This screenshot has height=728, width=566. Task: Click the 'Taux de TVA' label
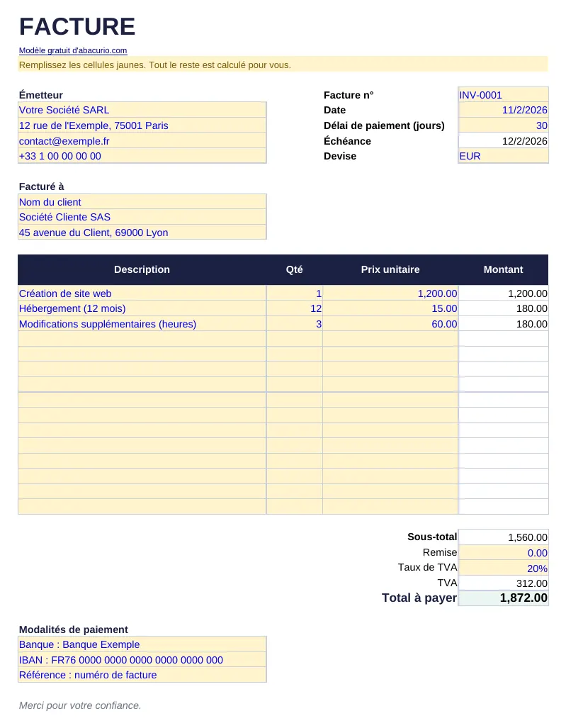pyautogui.click(x=427, y=567)
